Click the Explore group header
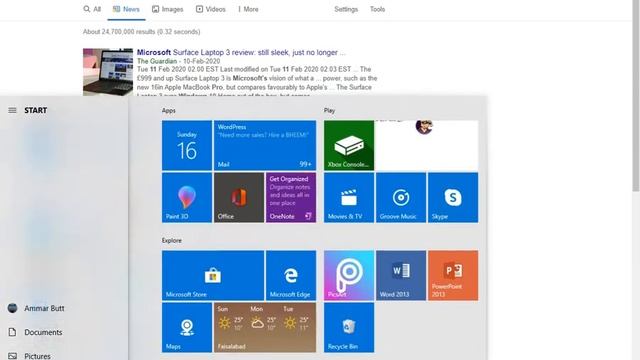 point(171,240)
